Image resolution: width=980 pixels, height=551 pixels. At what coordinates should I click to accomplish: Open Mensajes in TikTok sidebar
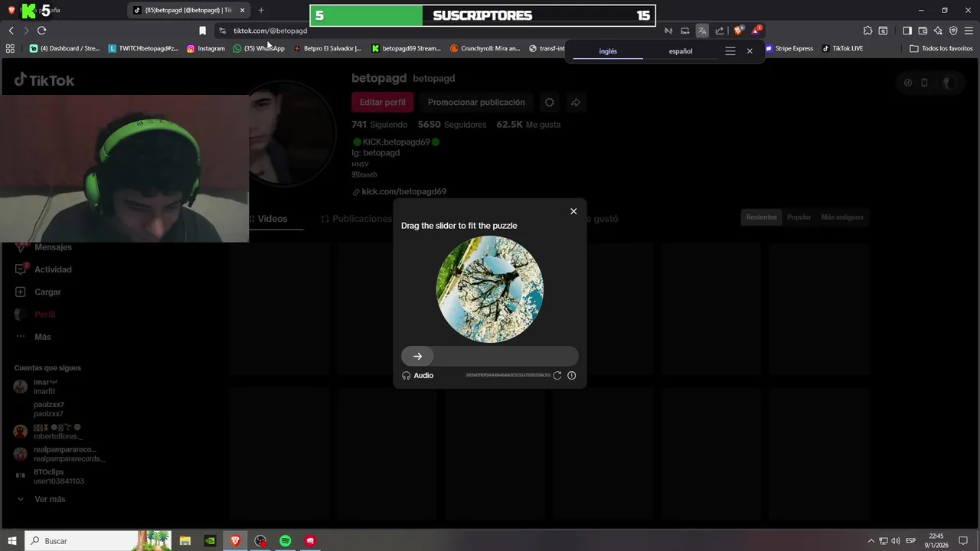(x=44, y=247)
